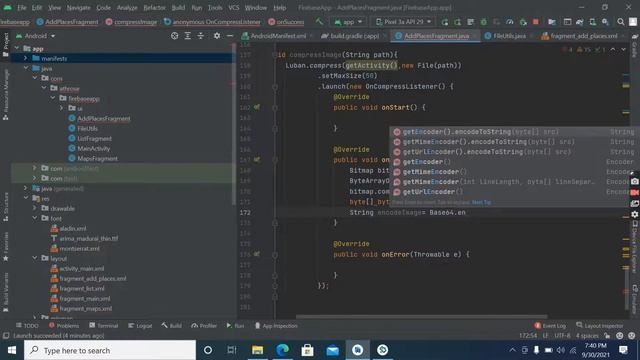
Task: Open the Analyze menu
Action: (127, 7)
